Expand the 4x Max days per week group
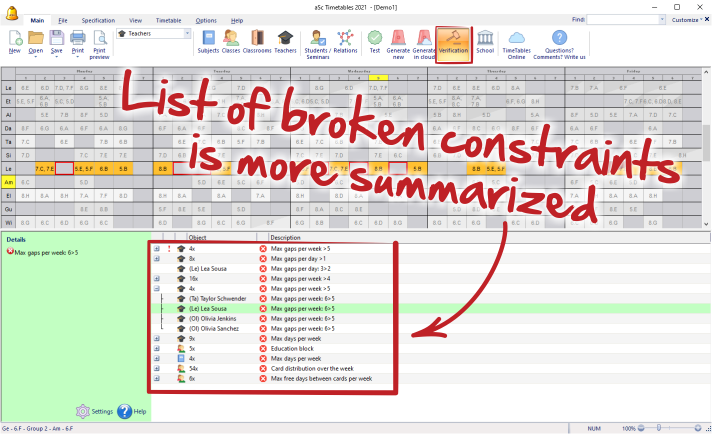Image resolution: width=712 pixels, height=434 pixels. tap(157, 359)
